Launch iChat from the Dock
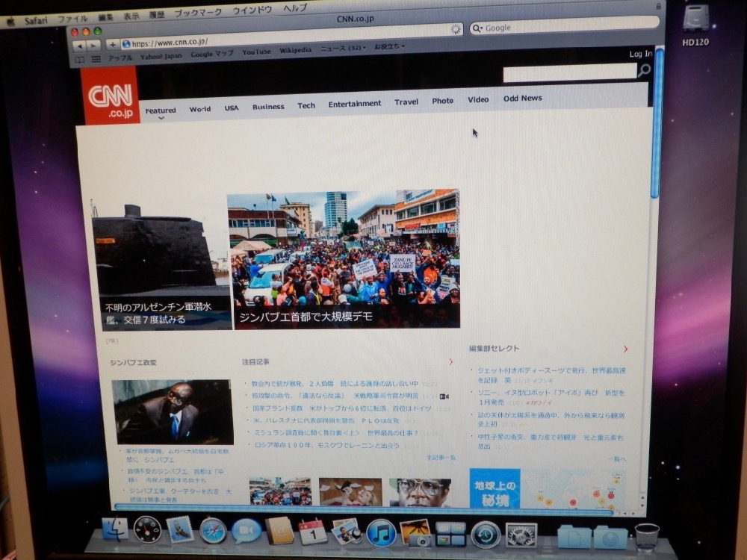 click(247, 531)
